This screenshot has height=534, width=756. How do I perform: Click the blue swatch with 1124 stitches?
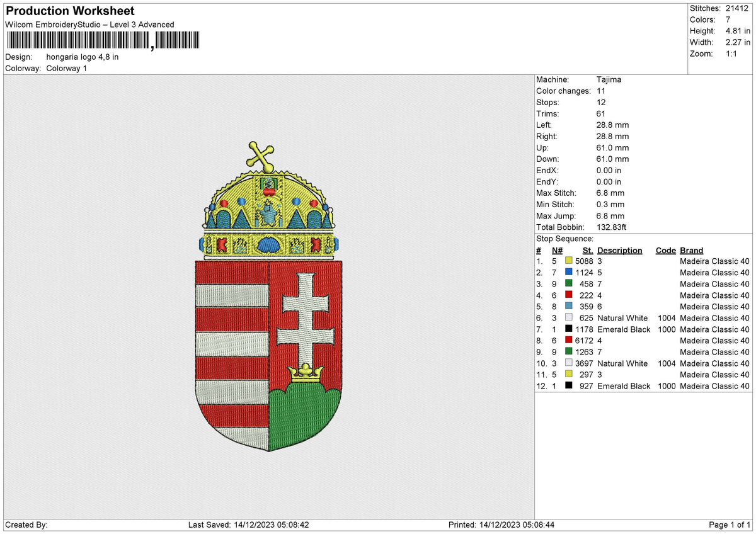pos(569,272)
